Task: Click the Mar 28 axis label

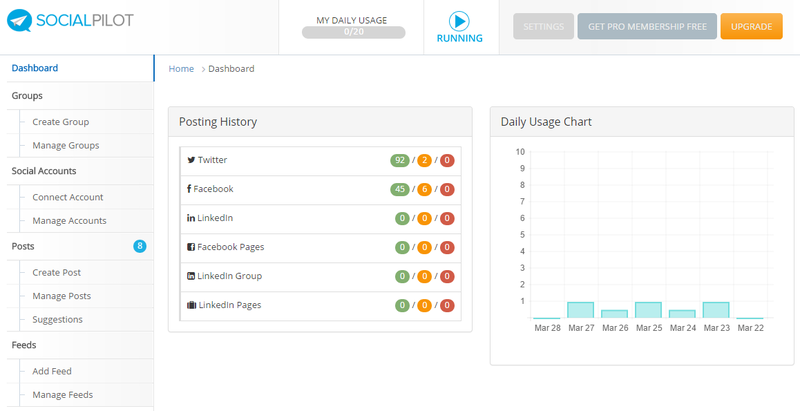Action: [547, 328]
